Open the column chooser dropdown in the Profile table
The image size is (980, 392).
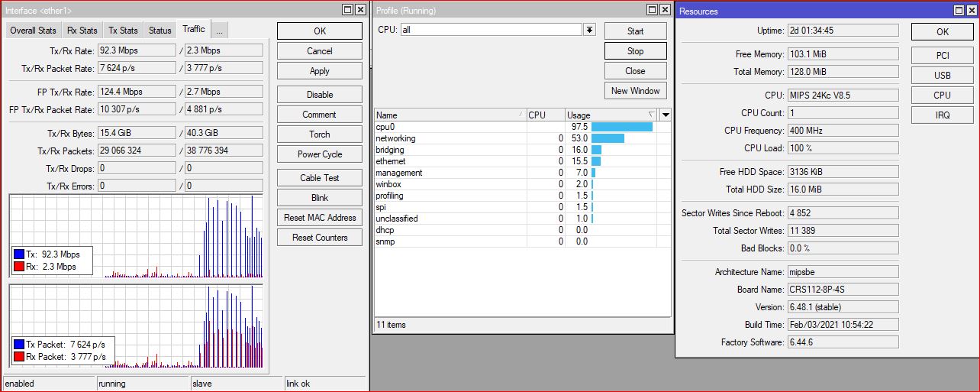(666, 115)
